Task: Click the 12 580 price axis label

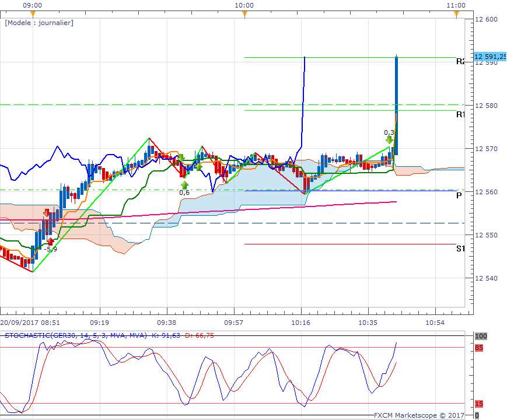Action: click(x=487, y=106)
